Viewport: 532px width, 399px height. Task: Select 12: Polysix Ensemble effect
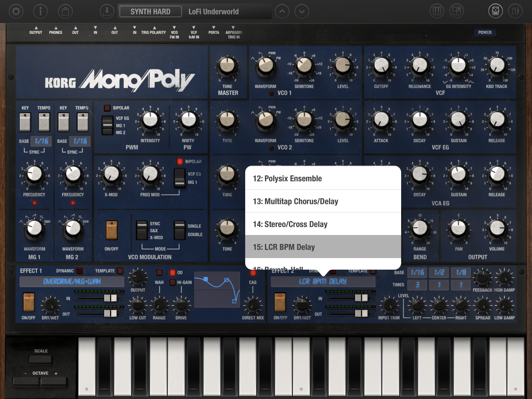point(323,178)
